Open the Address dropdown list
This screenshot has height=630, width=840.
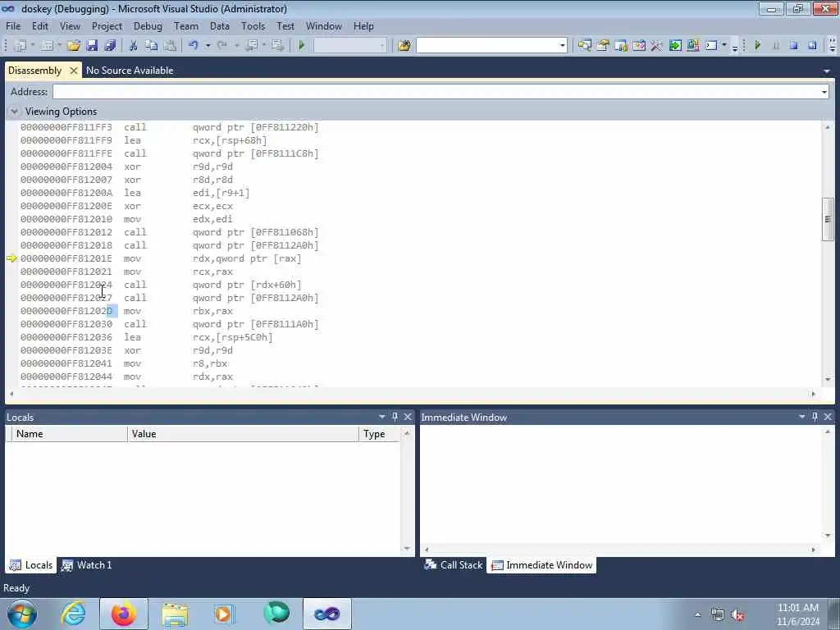coord(824,92)
